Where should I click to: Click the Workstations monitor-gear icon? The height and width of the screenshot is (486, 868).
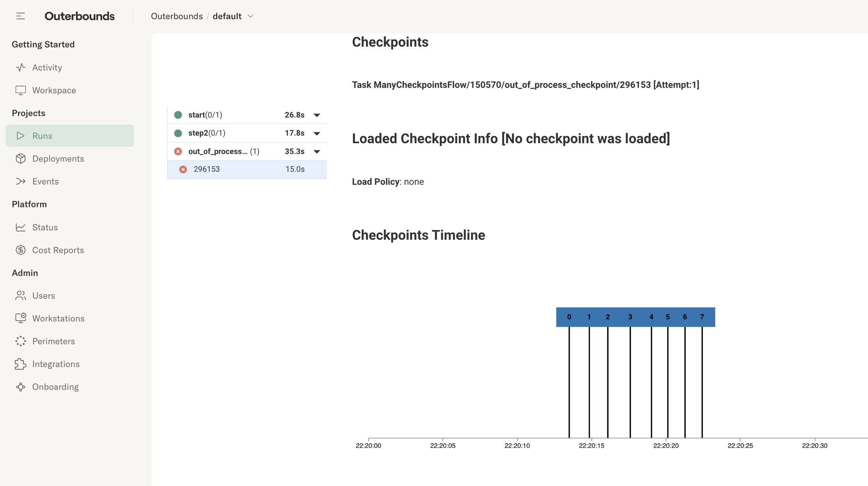click(21, 318)
